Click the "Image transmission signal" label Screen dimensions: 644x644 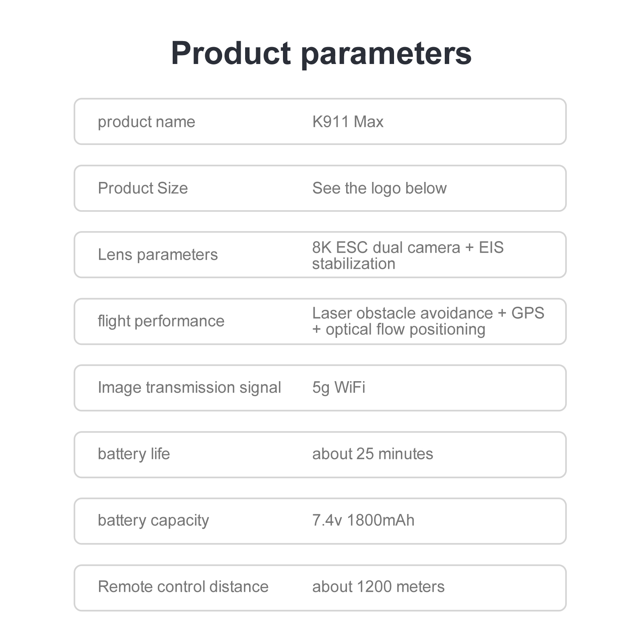[x=189, y=387]
